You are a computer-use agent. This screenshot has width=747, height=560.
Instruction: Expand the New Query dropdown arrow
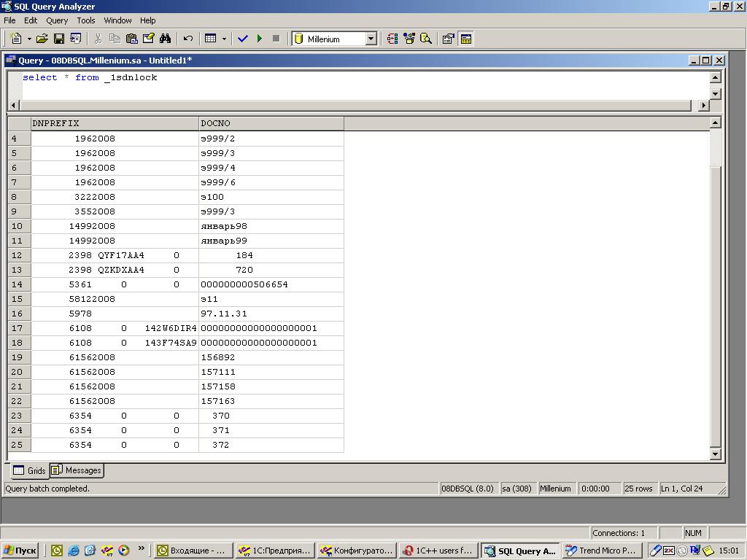pos(29,39)
